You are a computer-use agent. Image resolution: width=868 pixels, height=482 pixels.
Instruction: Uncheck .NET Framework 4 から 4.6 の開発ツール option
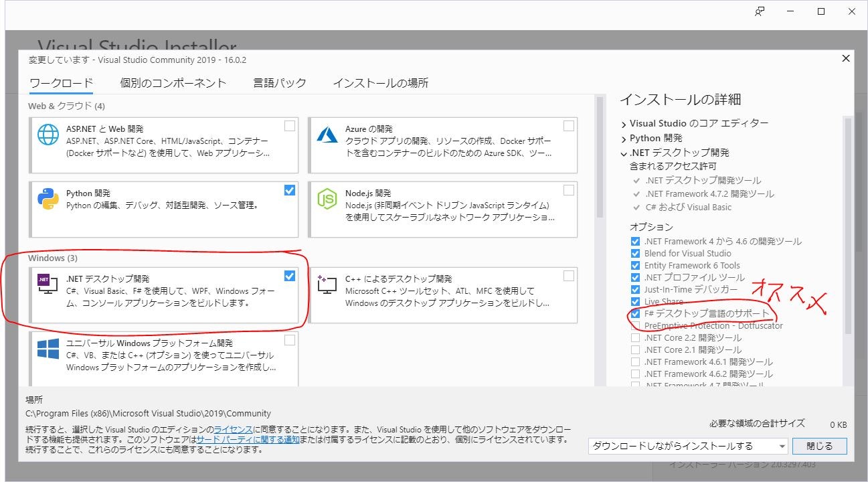(x=635, y=241)
